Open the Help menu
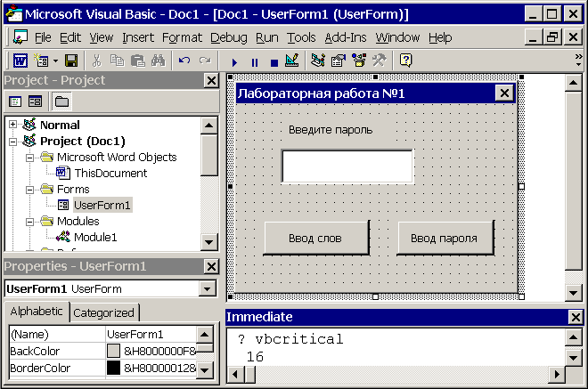Viewport: 588px width, 389px height. 440,37
